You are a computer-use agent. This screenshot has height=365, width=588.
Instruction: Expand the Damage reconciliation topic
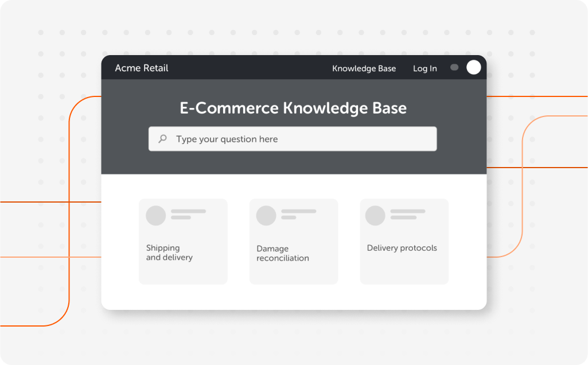[293, 241]
